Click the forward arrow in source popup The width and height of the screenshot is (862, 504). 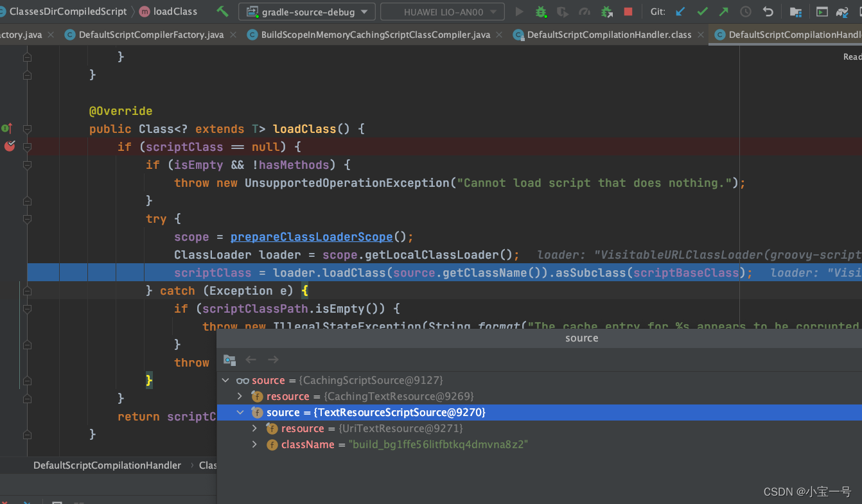click(273, 360)
